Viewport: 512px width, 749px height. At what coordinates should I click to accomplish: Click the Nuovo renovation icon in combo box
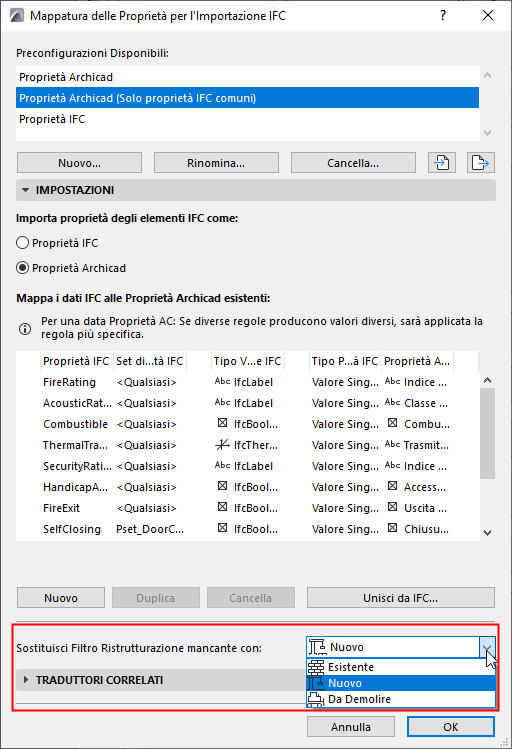(x=317, y=647)
